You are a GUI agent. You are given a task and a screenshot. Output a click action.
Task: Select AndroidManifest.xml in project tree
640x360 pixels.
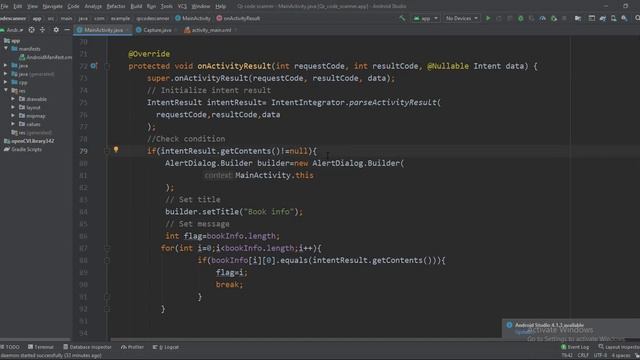pyautogui.click(x=46, y=57)
